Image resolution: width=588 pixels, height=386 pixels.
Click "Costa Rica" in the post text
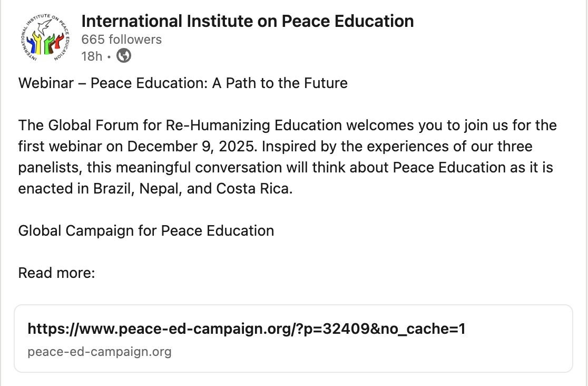point(254,188)
